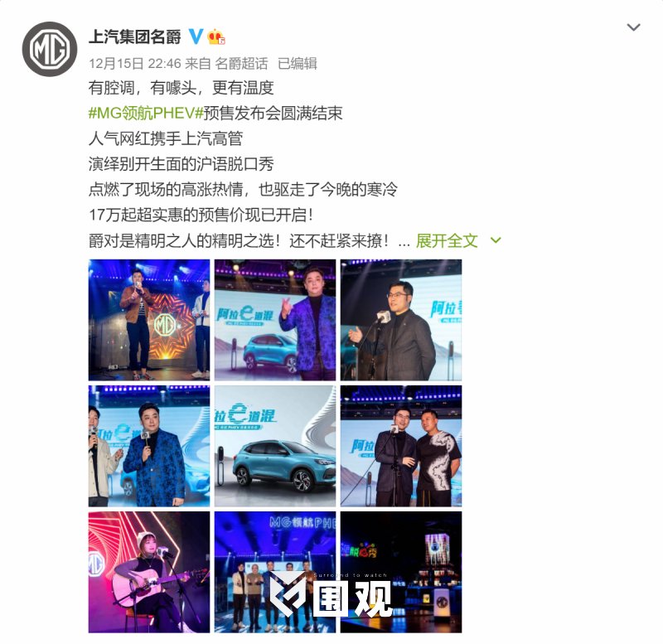Open the 名爵超话 source link

pos(241,64)
